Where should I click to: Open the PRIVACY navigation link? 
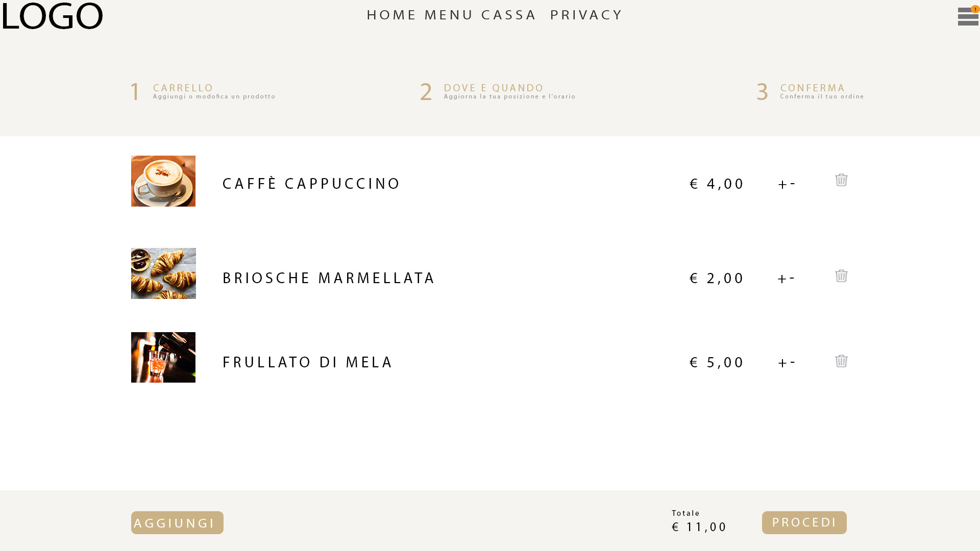pyautogui.click(x=586, y=15)
